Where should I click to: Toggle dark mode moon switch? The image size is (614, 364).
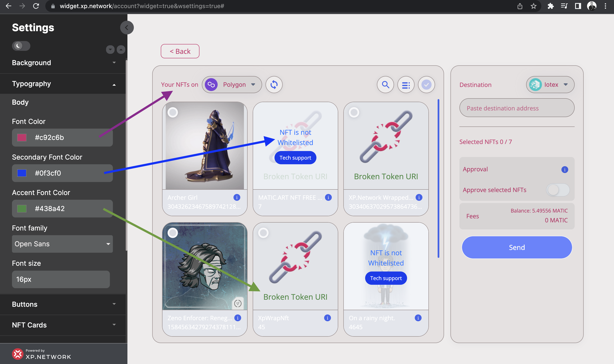click(x=21, y=46)
